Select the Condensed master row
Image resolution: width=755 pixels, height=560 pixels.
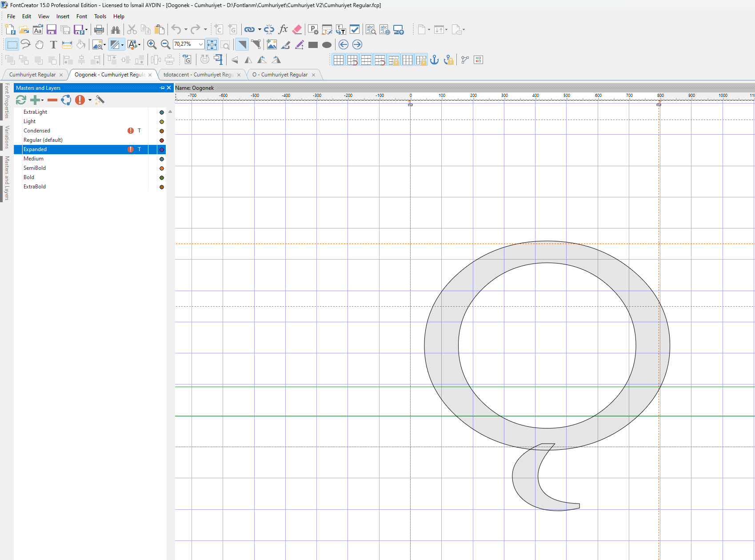coord(90,131)
